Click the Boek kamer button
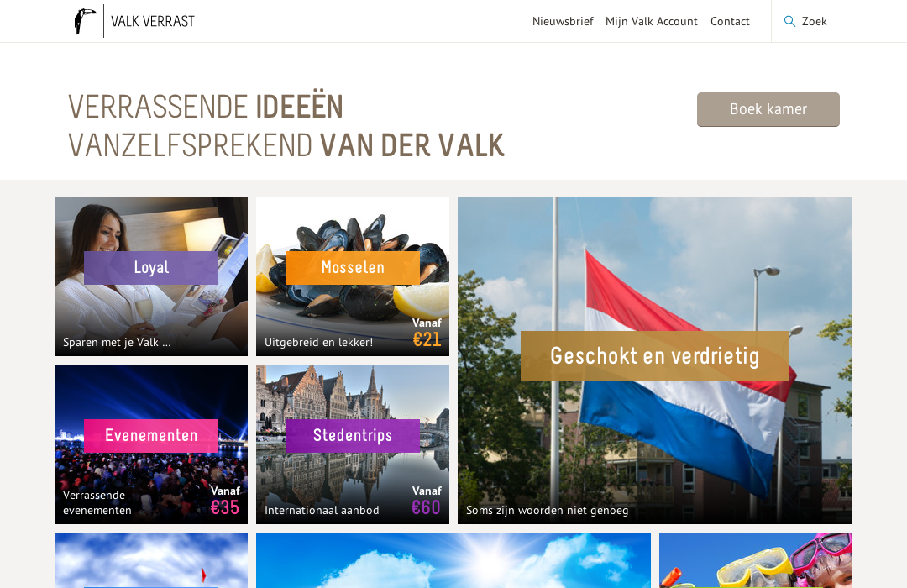The image size is (907, 588). pyautogui.click(x=768, y=109)
